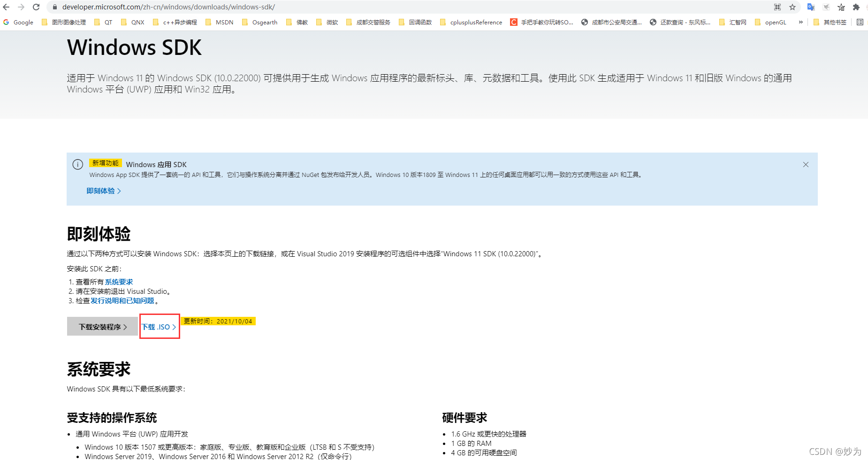Click the 通用 Windows 平台 (UWP) 应用开发 item
The width and height of the screenshot is (868, 460).
click(132, 434)
